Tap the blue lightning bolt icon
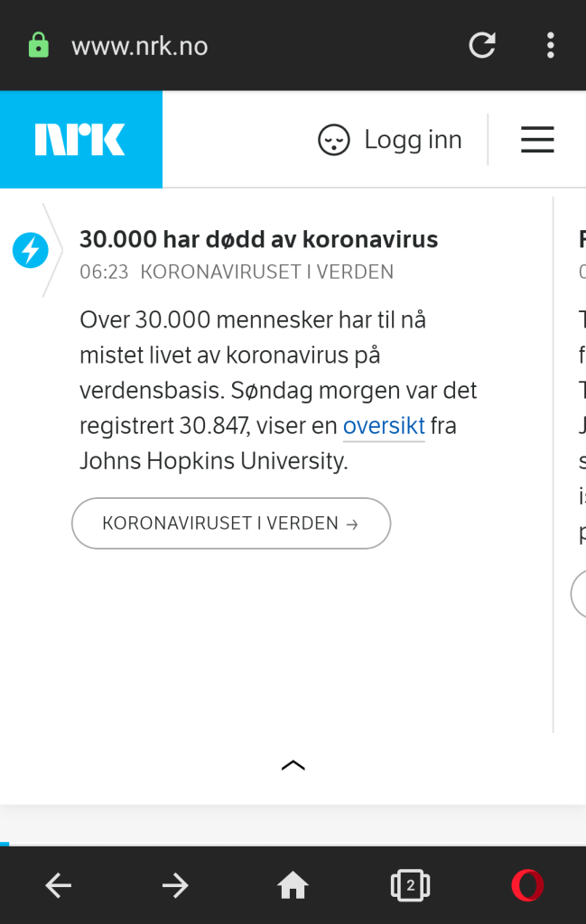 click(30, 250)
